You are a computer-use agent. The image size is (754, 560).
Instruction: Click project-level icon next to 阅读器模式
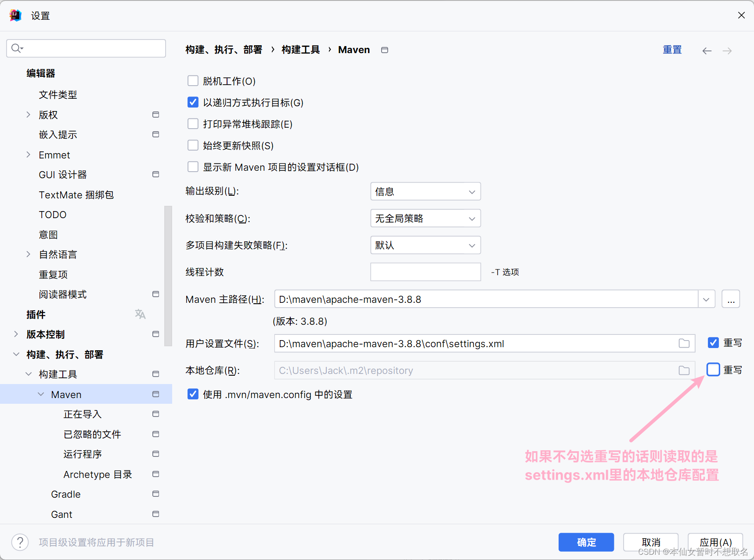coord(155,294)
